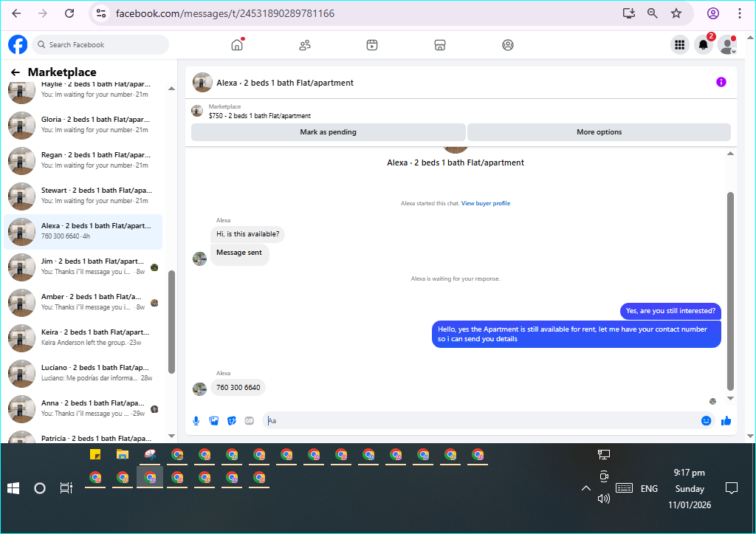Open Stewart conversation in the list
Viewport: 756px width, 534px height.
pos(83,196)
